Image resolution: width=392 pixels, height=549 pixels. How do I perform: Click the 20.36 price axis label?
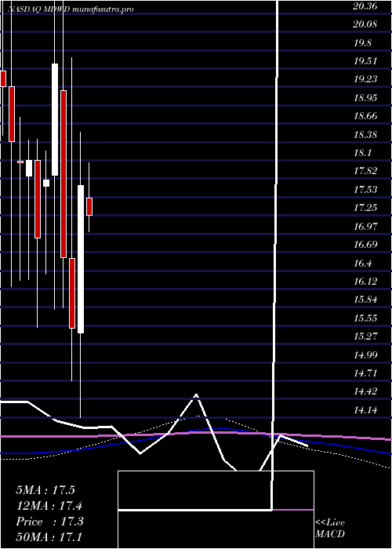click(x=365, y=6)
